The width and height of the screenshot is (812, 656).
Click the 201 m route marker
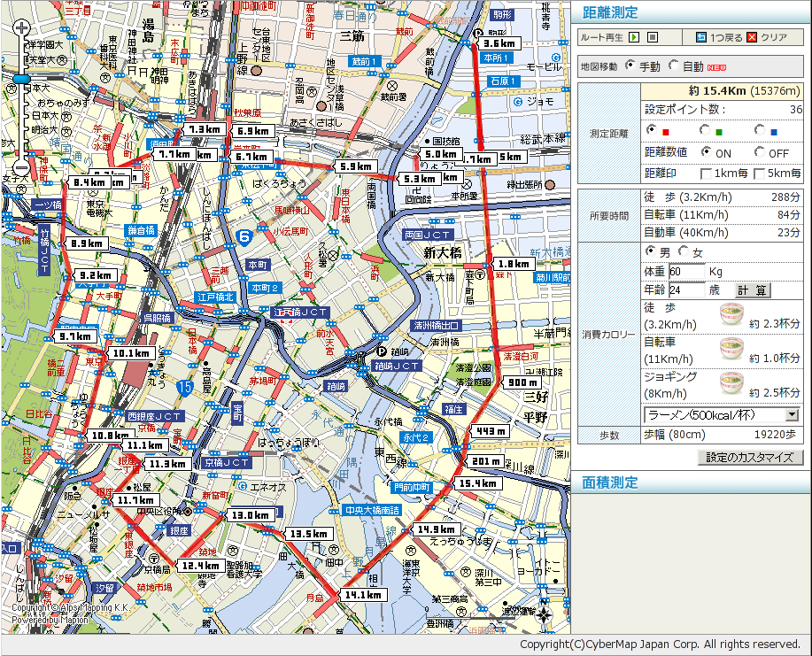485,461
